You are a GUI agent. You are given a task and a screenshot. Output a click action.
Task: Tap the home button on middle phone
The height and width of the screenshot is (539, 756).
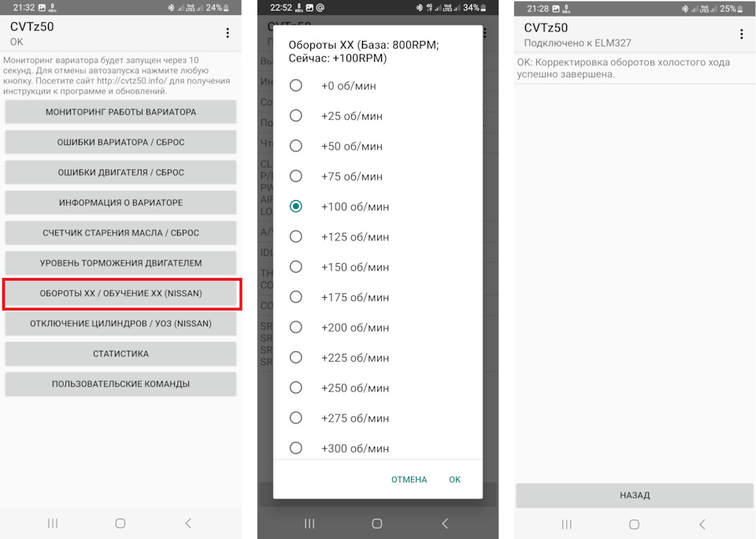coord(377,523)
